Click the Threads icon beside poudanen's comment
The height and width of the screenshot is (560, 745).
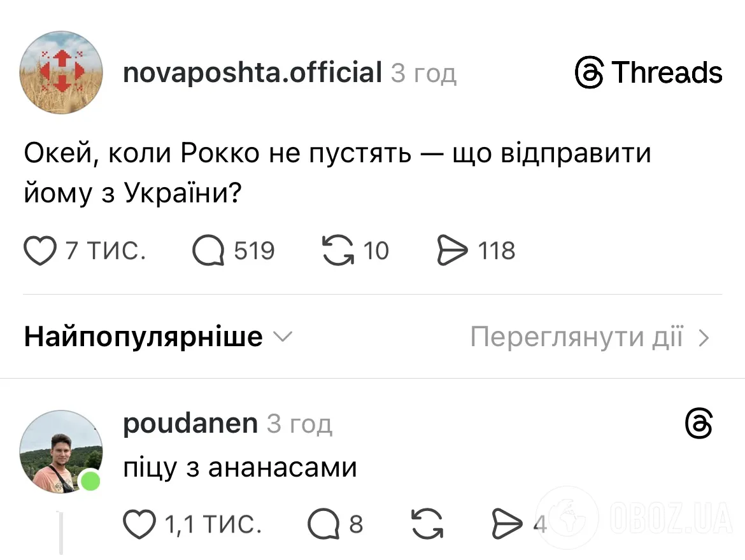coord(699,423)
